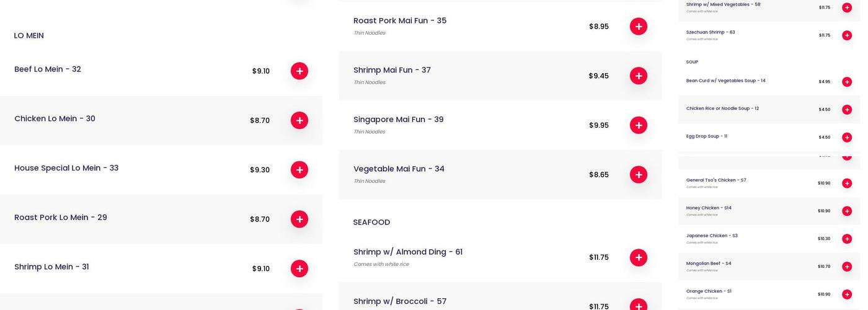Add Chicken Rice or Noodle Soup
This screenshot has height=310, width=868.
tap(847, 110)
